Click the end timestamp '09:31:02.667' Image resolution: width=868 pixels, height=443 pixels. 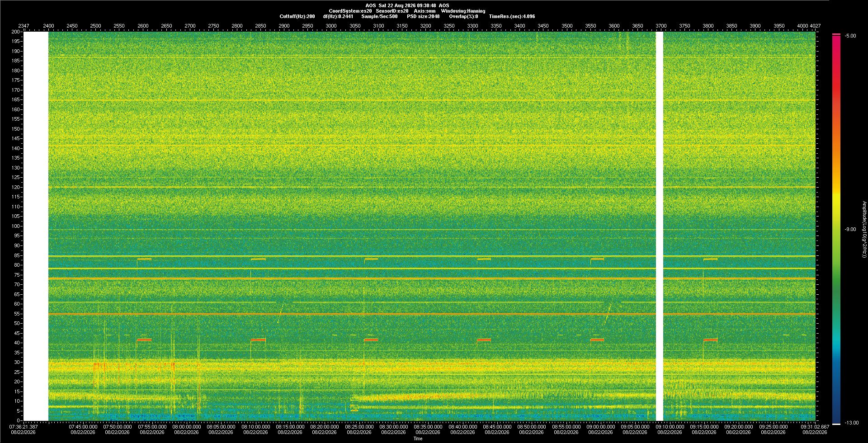tap(815, 426)
